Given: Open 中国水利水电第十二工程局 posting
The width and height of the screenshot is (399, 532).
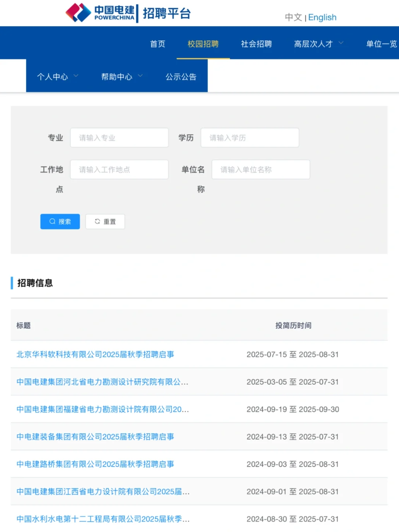Looking at the screenshot, I should point(103,519).
